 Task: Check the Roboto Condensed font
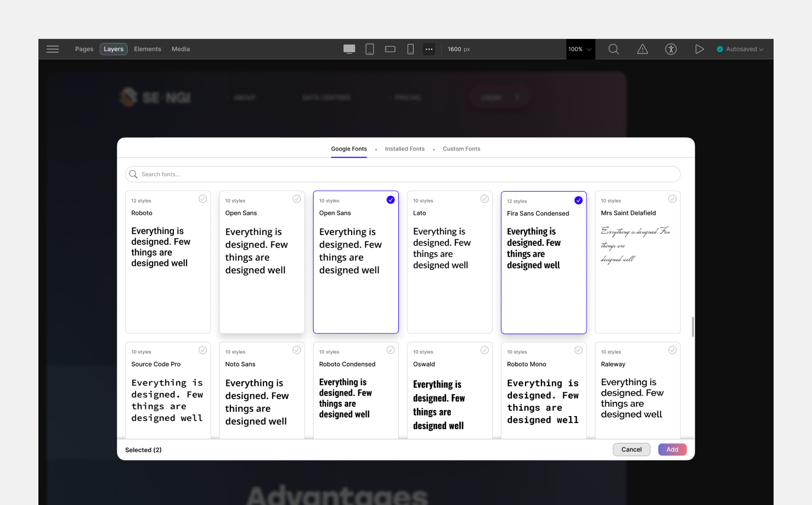pyautogui.click(x=391, y=350)
